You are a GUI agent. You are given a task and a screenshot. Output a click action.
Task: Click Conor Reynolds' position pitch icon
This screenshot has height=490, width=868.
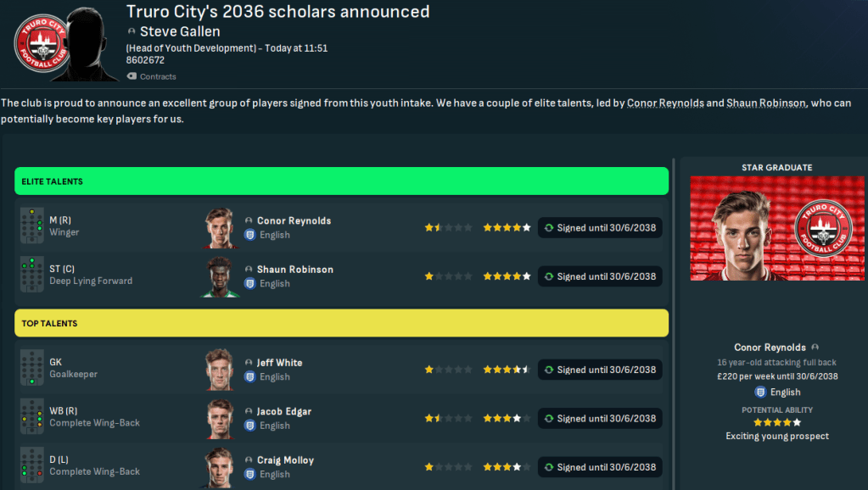(31, 226)
